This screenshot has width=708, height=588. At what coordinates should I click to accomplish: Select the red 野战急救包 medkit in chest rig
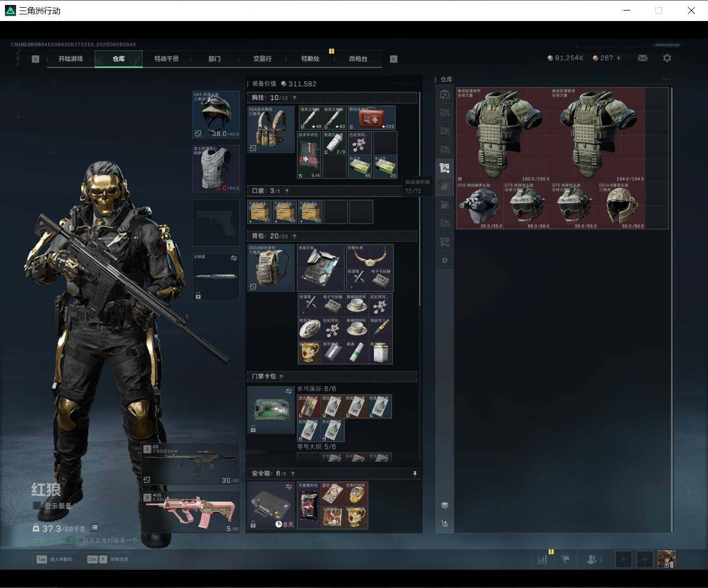[x=372, y=118]
